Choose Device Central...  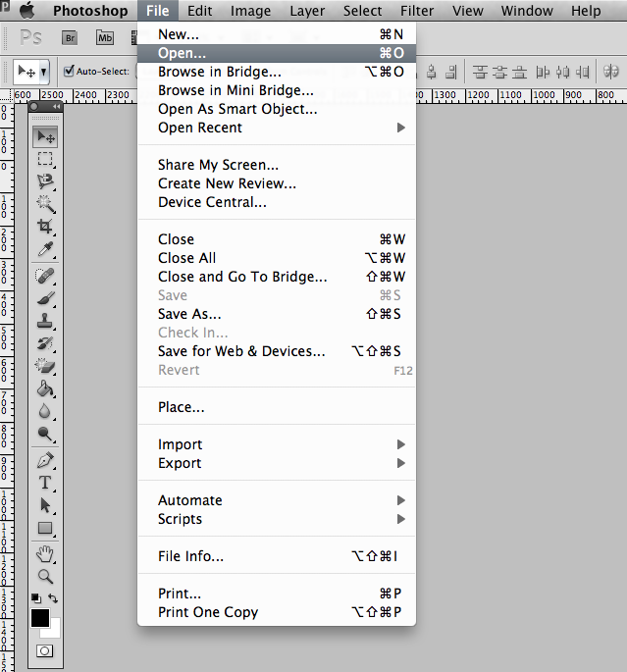(x=277, y=202)
